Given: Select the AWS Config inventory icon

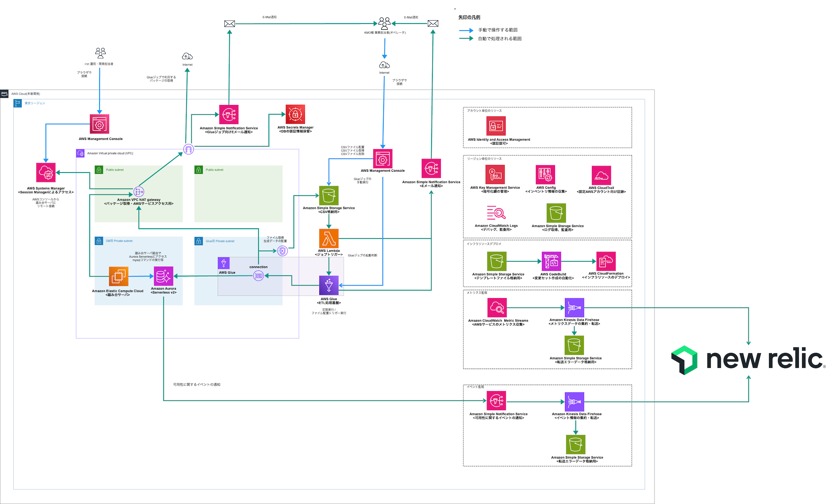Looking at the screenshot, I should 546,175.
